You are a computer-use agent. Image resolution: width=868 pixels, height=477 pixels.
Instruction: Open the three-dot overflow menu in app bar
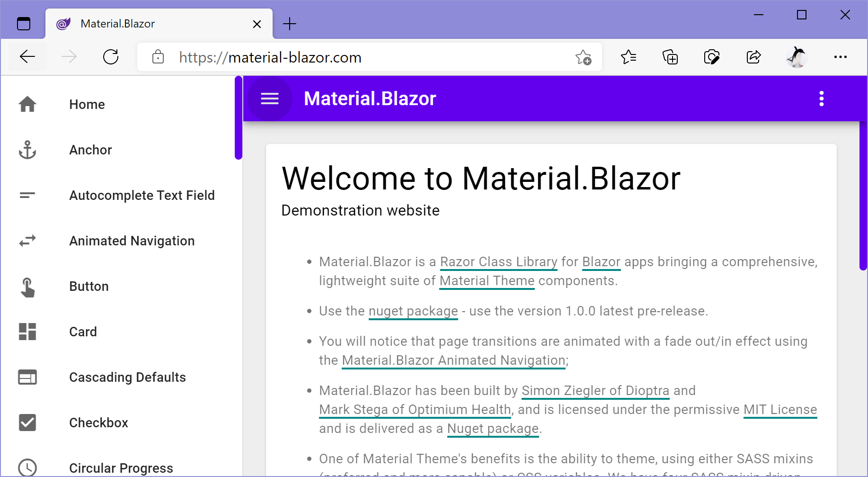pos(821,99)
